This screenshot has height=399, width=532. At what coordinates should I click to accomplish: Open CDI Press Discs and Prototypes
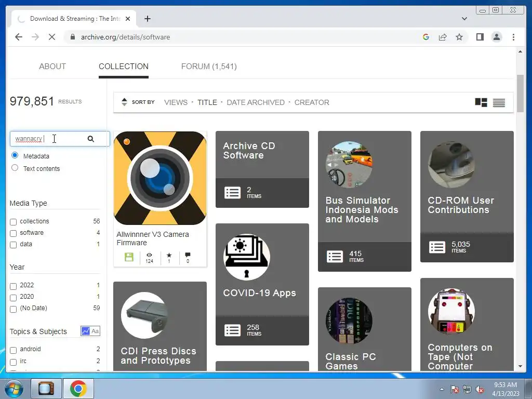(x=158, y=355)
